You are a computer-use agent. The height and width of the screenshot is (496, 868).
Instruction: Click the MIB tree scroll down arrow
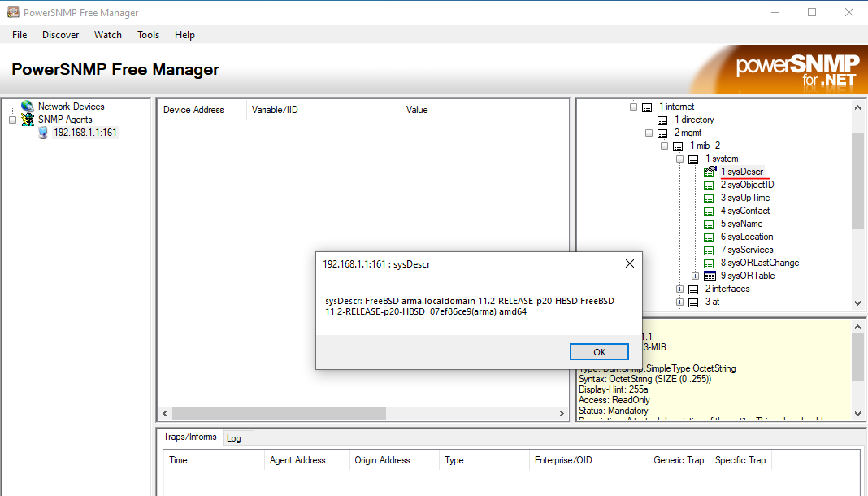coord(857,302)
